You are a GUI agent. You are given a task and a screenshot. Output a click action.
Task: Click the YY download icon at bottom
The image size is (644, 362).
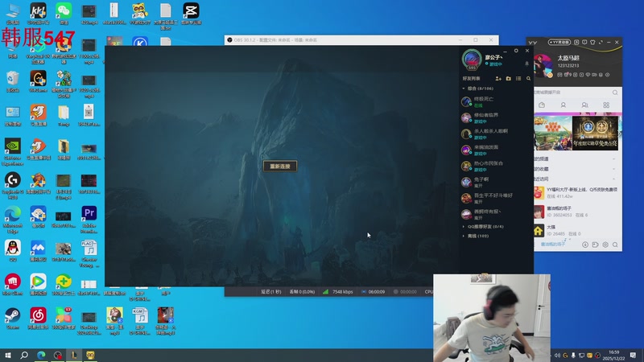tap(585, 245)
